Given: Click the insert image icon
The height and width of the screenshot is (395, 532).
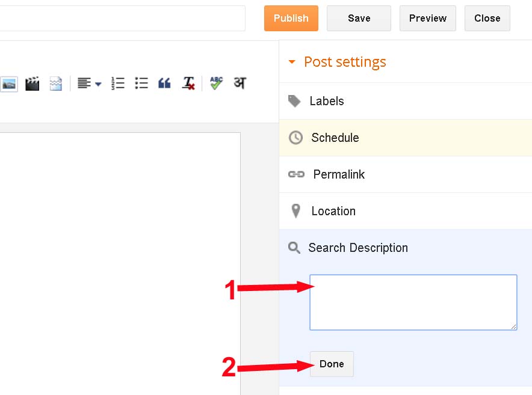Looking at the screenshot, I should point(8,84).
